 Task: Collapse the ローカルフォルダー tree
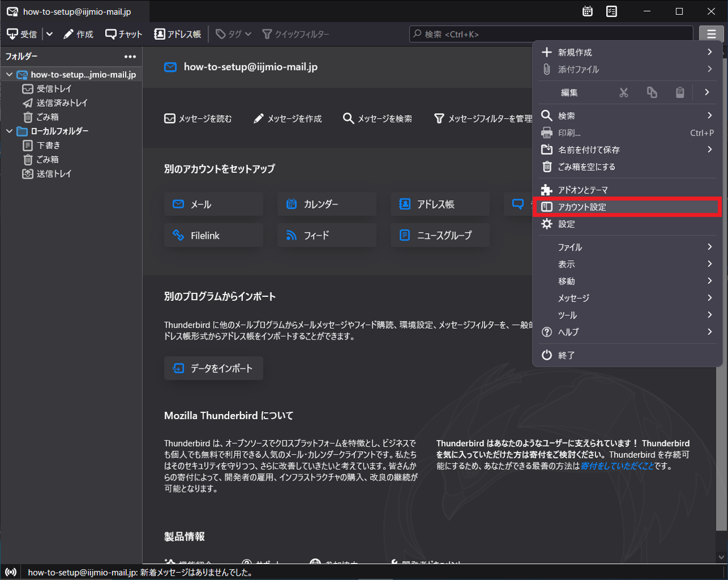pyautogui.click(x=9, y=131)
